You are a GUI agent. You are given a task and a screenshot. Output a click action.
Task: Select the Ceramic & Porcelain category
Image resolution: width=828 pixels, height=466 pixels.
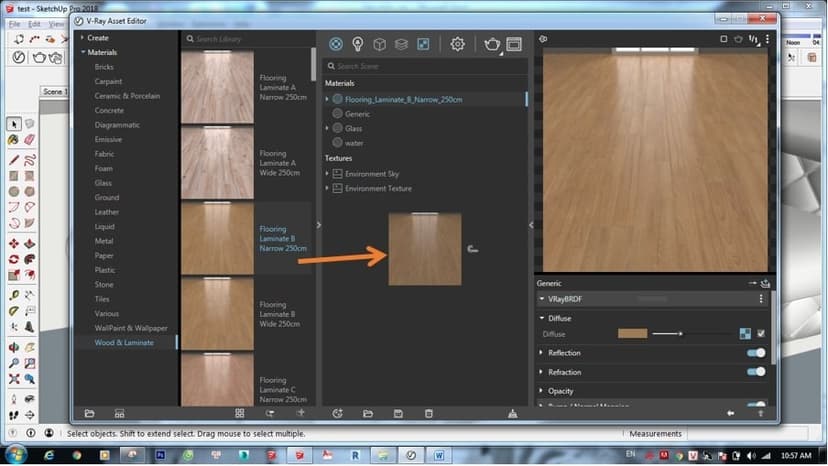[x=127, y=96]
